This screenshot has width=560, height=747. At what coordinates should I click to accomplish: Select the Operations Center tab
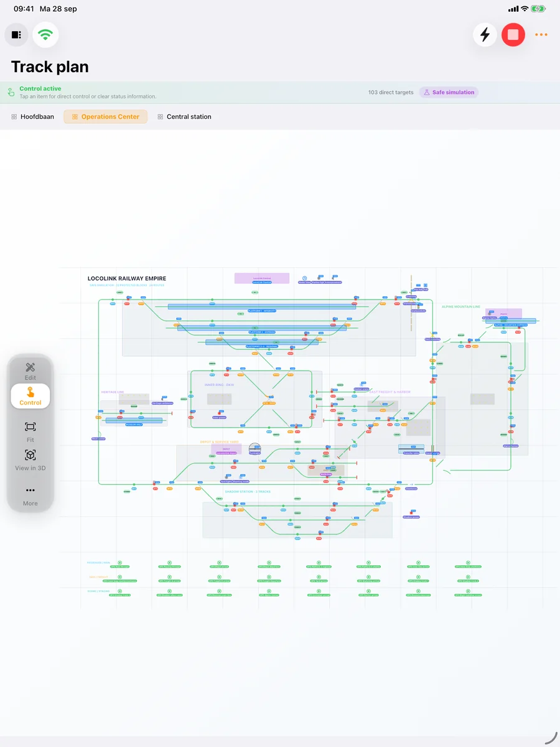point(106,116)
